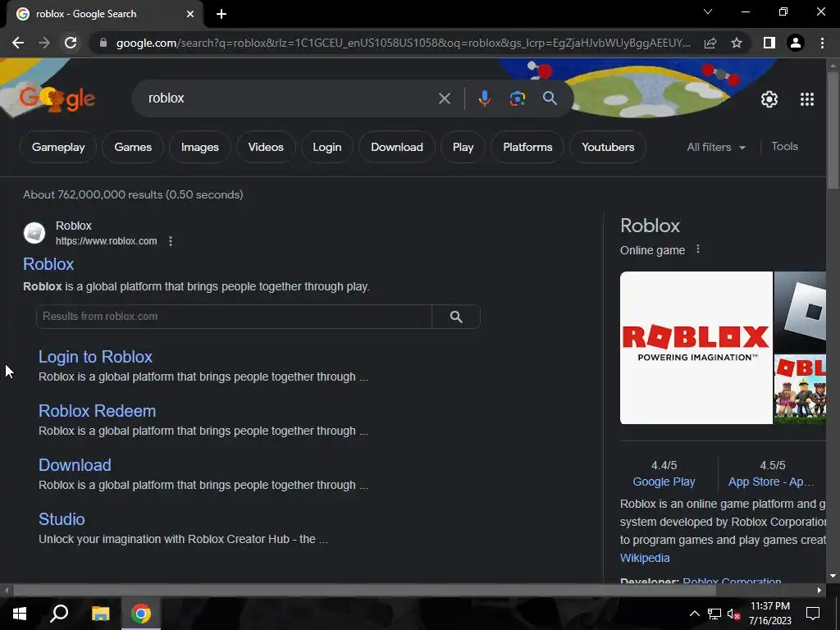
Task: Select the Download filter chip
Action: pos(397,147)
